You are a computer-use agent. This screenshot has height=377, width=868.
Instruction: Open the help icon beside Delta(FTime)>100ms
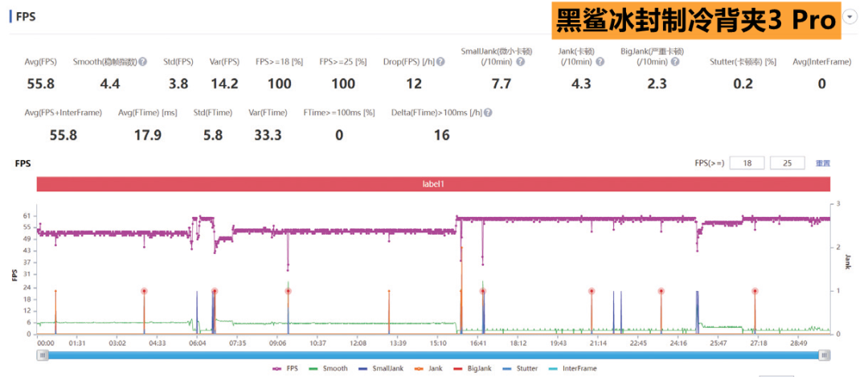point(488,113)
